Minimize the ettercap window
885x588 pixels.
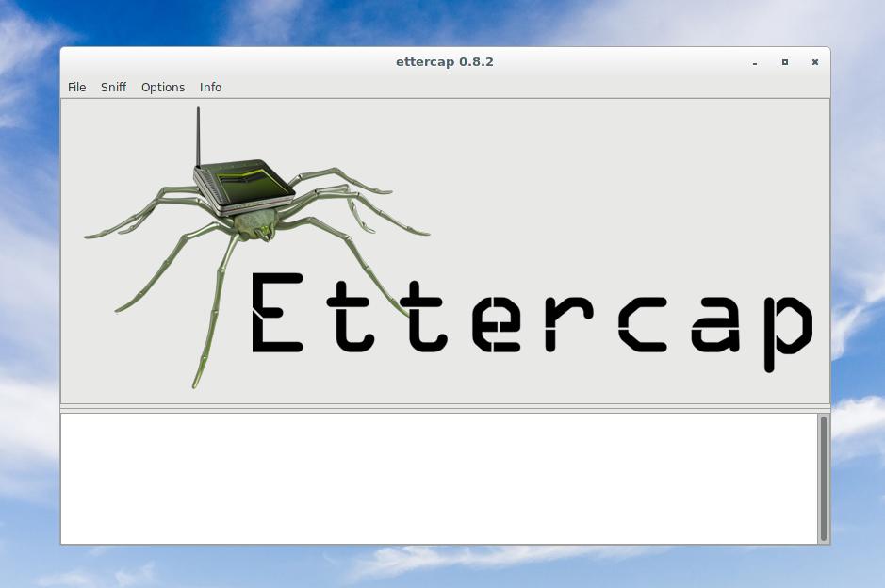point(755,62)
